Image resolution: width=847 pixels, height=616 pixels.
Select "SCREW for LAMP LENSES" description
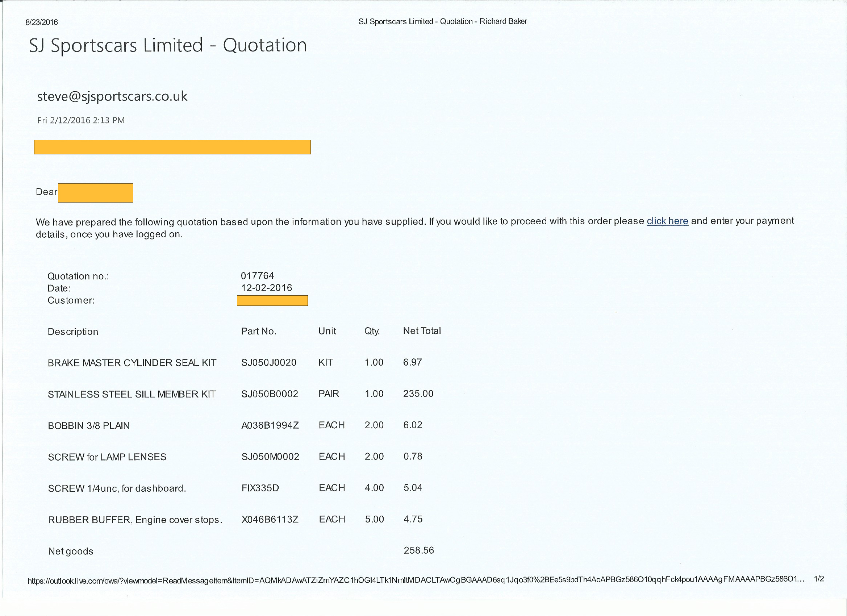107,457
